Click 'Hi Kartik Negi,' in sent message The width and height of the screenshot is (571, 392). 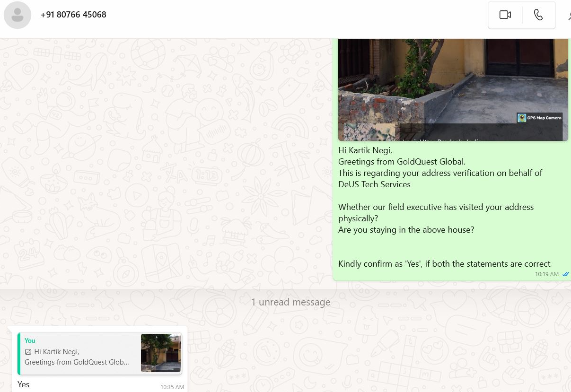pyautogui.click(x=365, y=150)
